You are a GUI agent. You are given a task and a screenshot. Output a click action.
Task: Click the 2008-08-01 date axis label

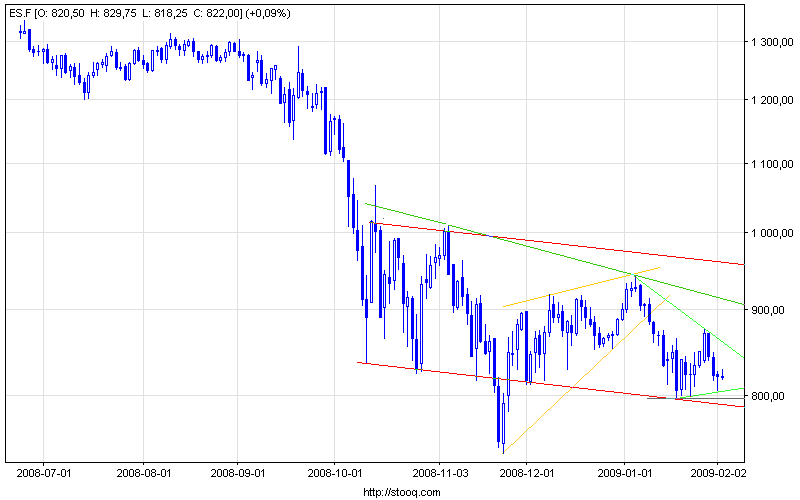144,473
